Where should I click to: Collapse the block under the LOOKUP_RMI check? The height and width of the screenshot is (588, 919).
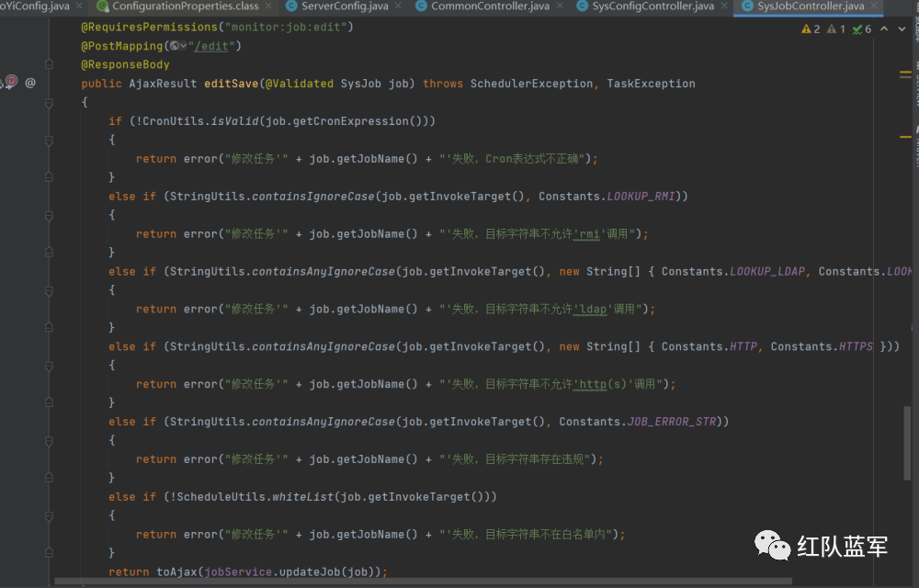[x=50, y=216]
